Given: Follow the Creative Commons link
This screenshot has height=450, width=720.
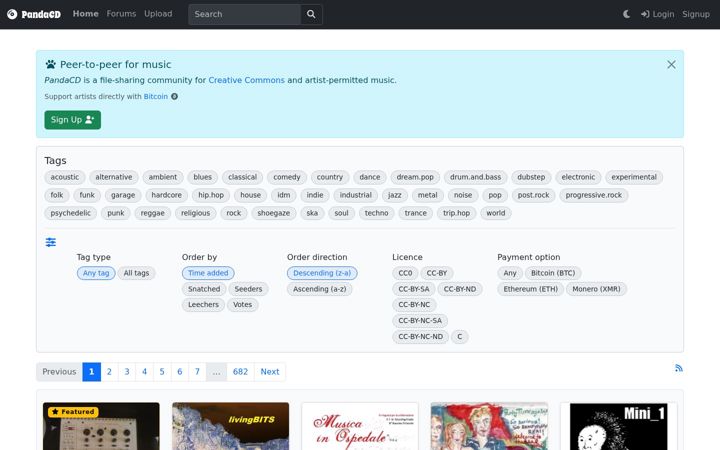Looking at the screenshot, I should 247,80.
